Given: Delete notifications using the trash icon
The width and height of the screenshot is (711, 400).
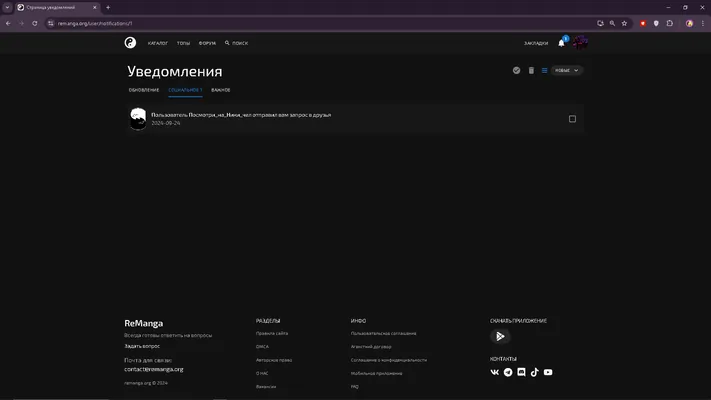Looking at the screenshot, I should [531, 70].
